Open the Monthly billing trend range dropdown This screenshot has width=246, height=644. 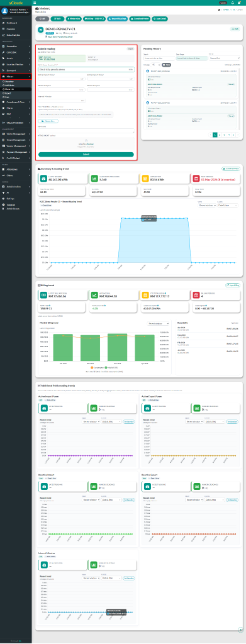pos(158,323)
